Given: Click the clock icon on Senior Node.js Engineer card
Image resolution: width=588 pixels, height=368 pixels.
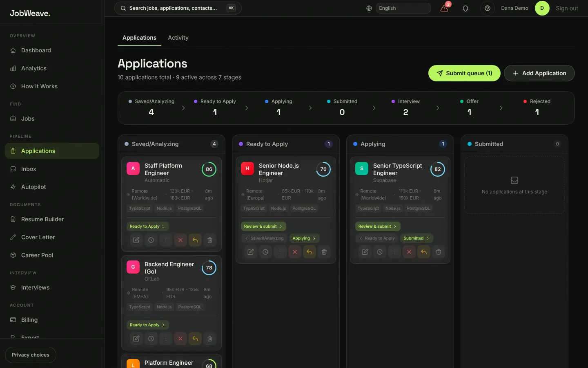Looking at the screenshot, I should pos(265,252).
